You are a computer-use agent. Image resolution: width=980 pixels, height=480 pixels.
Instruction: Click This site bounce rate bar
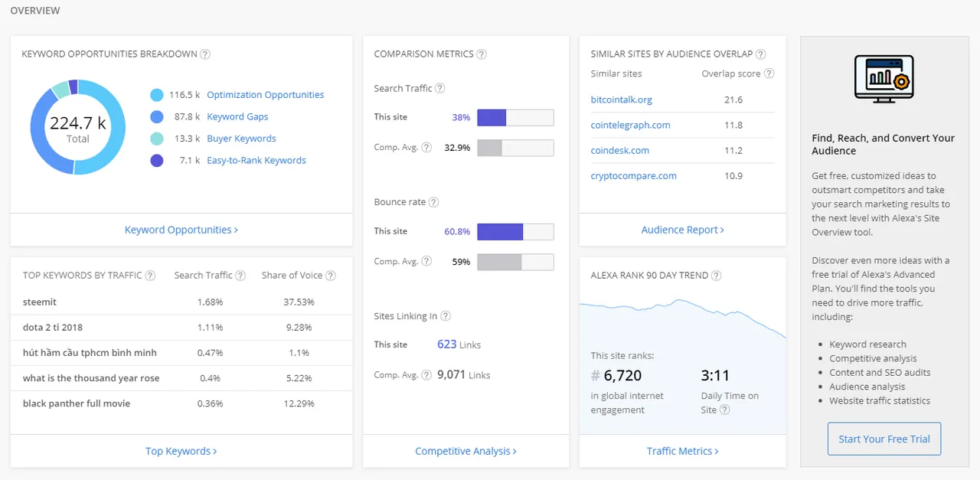tap(515, 232)
